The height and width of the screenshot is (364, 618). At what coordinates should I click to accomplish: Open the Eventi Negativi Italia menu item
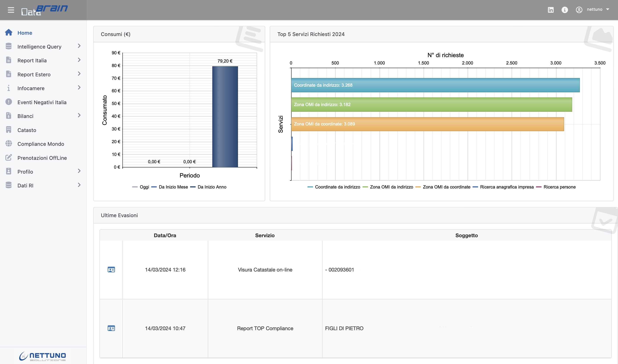pyautogui.click(x=42, y=102)
